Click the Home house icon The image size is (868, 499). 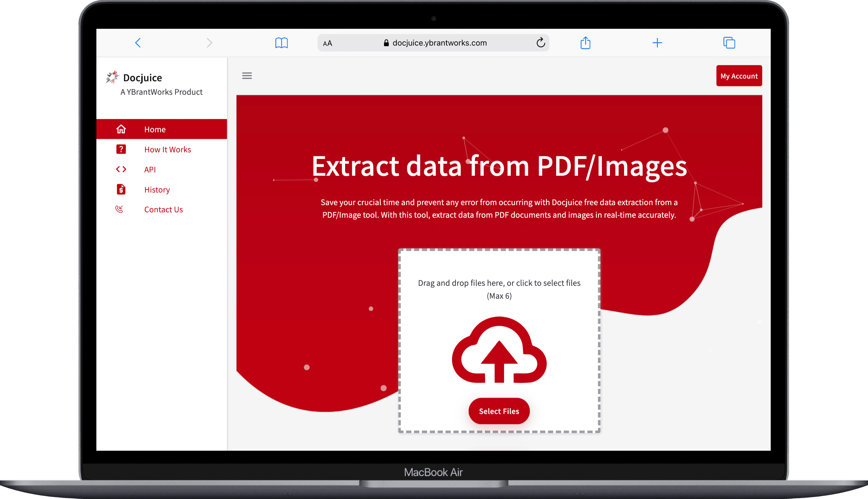click(x=121, y=129)
